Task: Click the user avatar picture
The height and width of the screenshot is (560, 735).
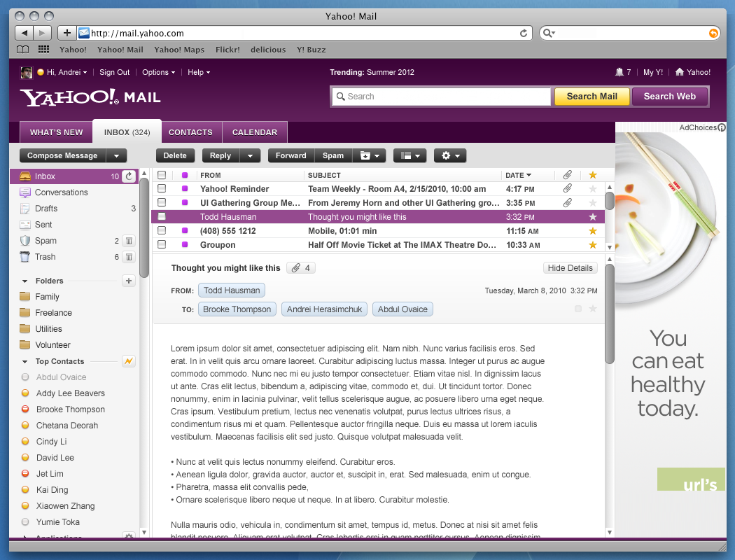Action: coord(27,72)
